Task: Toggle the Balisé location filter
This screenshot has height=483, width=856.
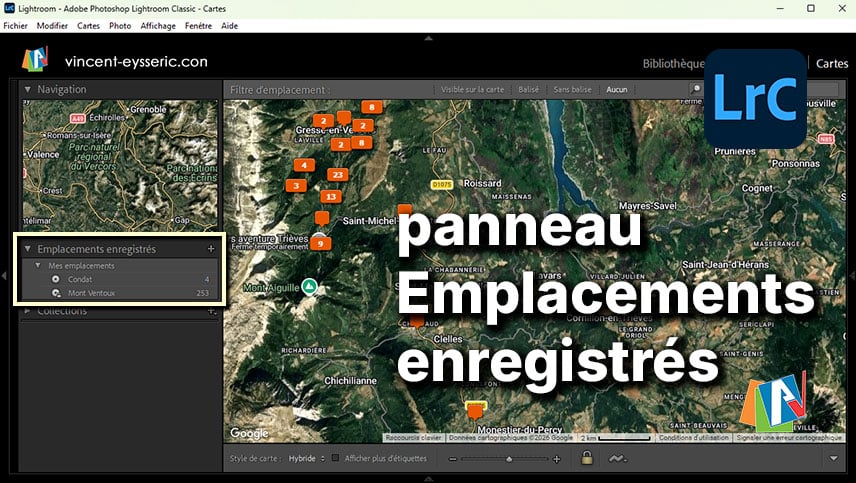Action: pyautogui.click(x=528, y=90)
